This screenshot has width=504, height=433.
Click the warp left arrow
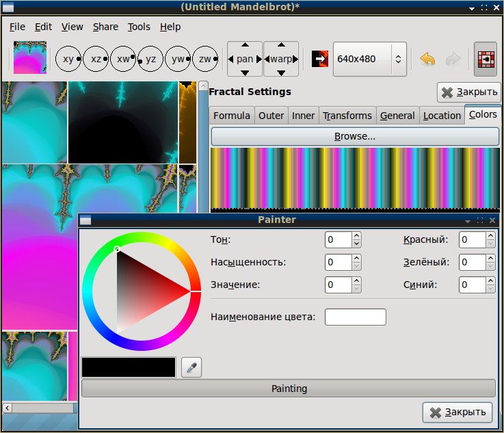click(267, 59)
